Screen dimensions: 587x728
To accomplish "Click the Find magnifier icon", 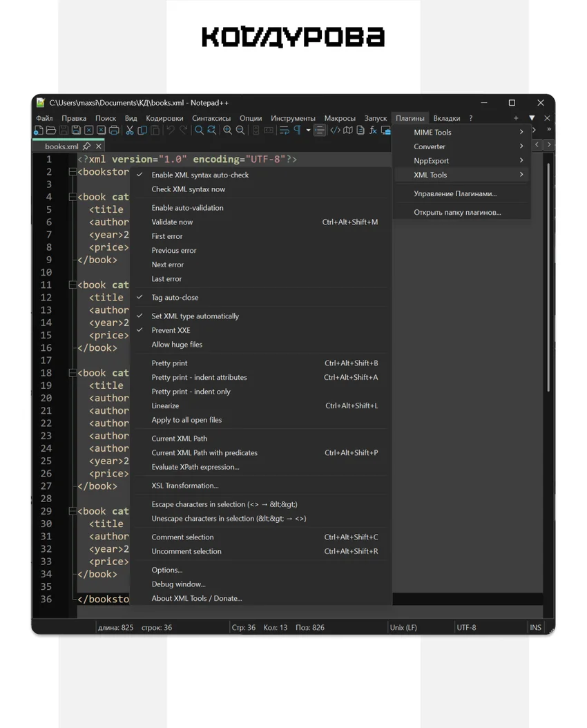I will [199, 131].
